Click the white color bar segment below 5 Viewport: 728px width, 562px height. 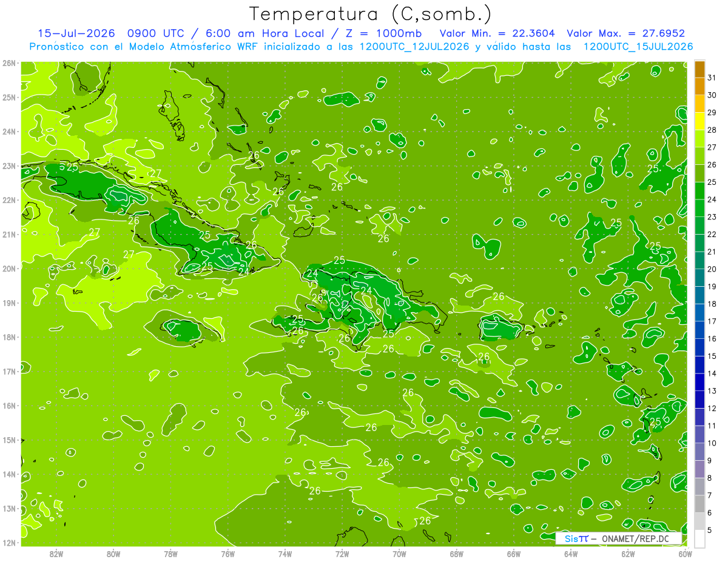(699, 538)
